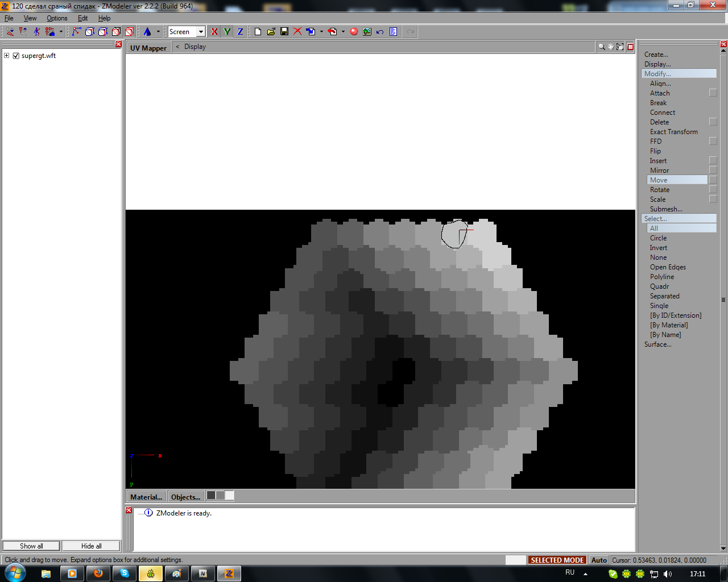Click the Undo arrow in toolbar
The height and width of the screenshot is (582, 728).
pyautogui.click(x=380, y=32)
